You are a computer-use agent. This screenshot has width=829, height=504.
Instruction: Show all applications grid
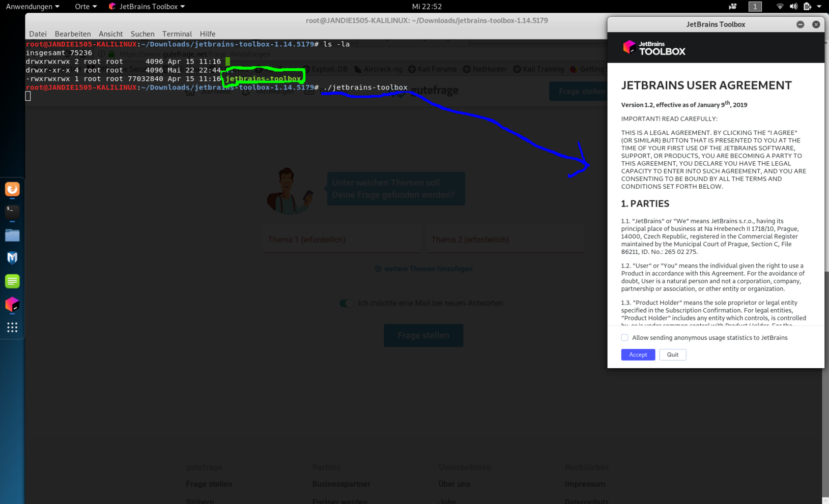pyautogui.click(x=12, y=328)
